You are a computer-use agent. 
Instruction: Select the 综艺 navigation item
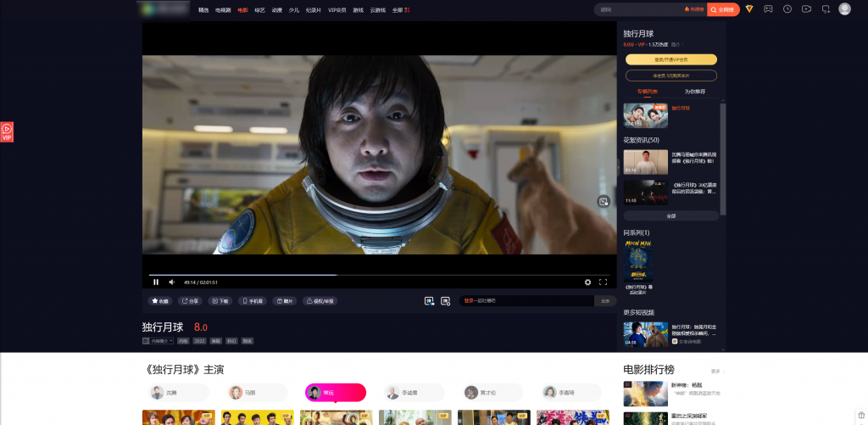(x=259, y=10)
